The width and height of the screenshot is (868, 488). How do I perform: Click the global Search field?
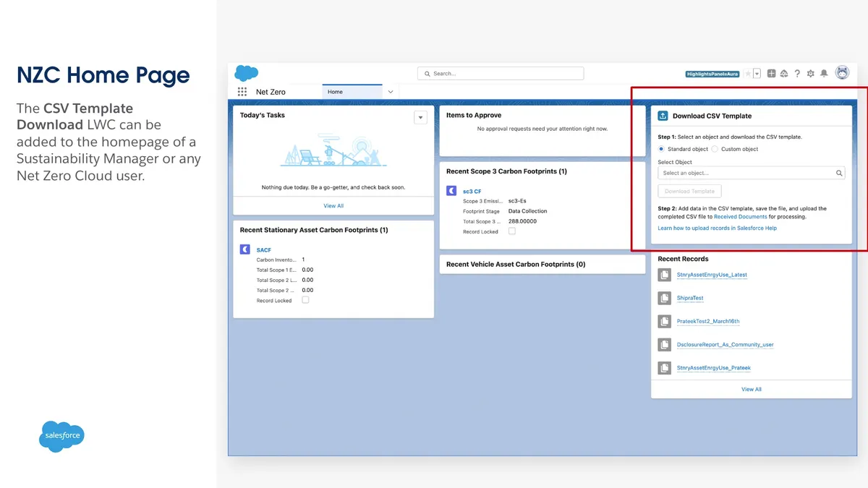coord(501,74)
